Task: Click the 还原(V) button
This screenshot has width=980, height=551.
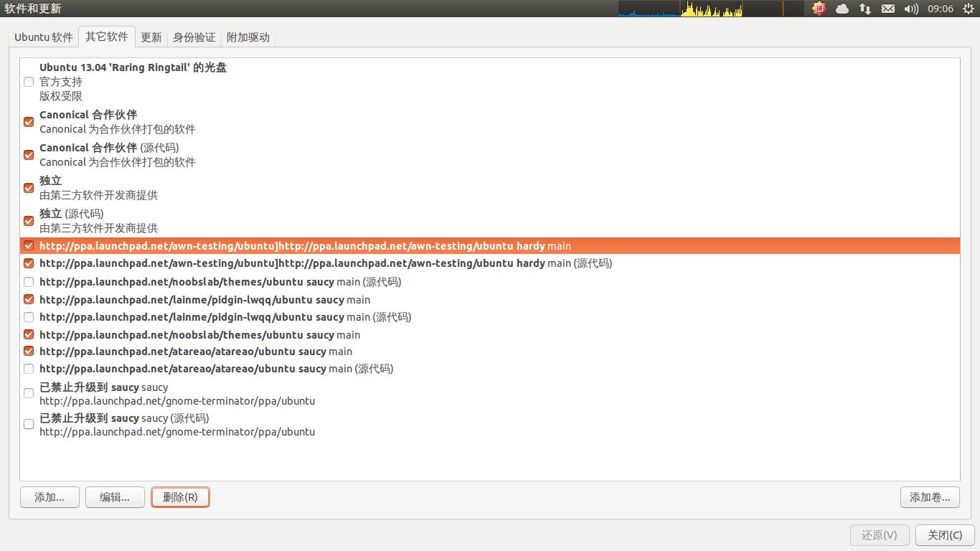Action: (880, 535)
